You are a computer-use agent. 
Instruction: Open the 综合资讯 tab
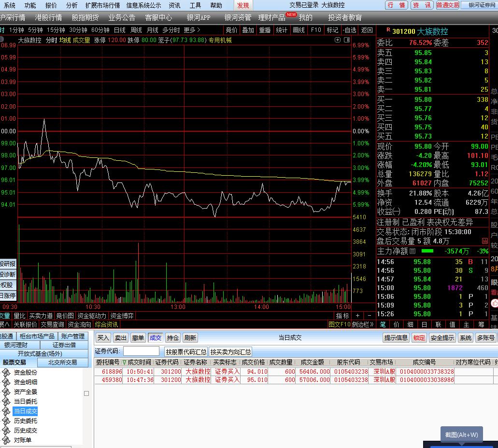tap(106, 324)
